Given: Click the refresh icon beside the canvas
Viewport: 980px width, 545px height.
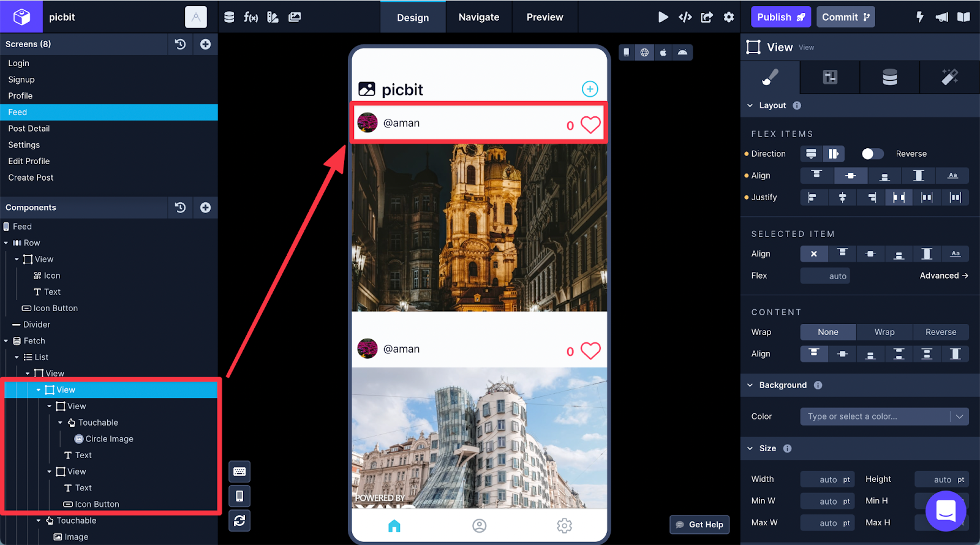Looking at the screenshot, I should 239,521.
